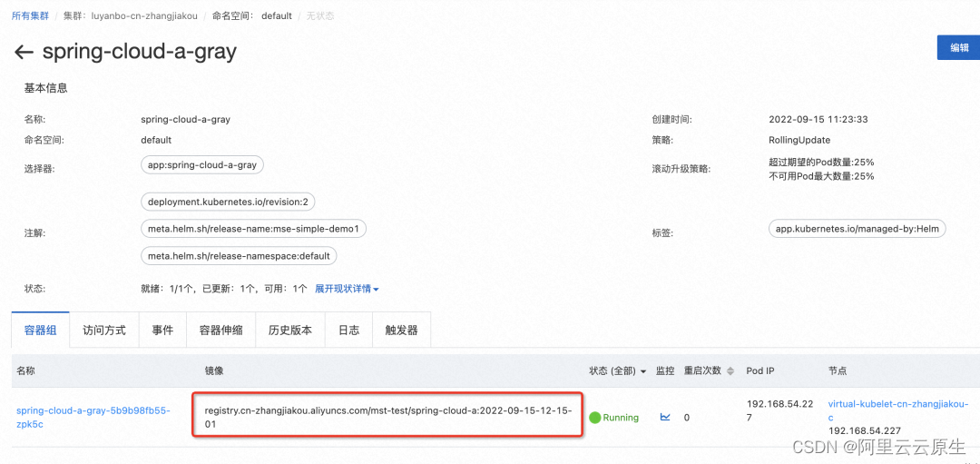The image size is (980, 464).
Task: Open the 触发器 tab
Action: tap(401, 331)
